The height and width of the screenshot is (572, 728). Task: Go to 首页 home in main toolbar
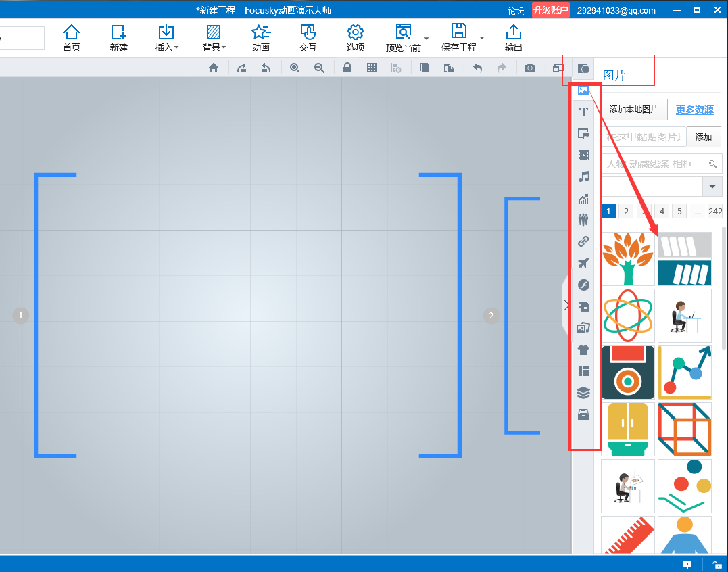click(72, 38)
